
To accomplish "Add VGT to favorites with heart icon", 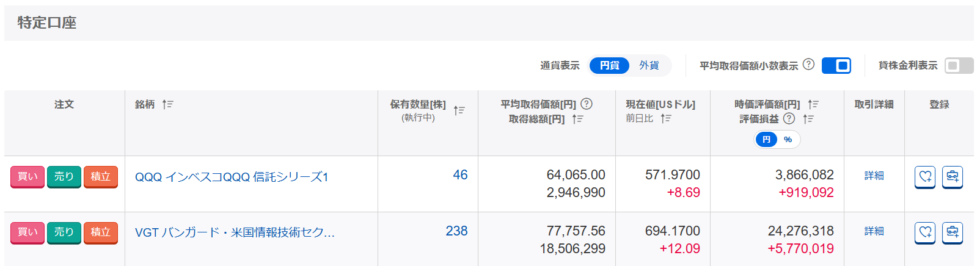I will click(x=925, y=232).
